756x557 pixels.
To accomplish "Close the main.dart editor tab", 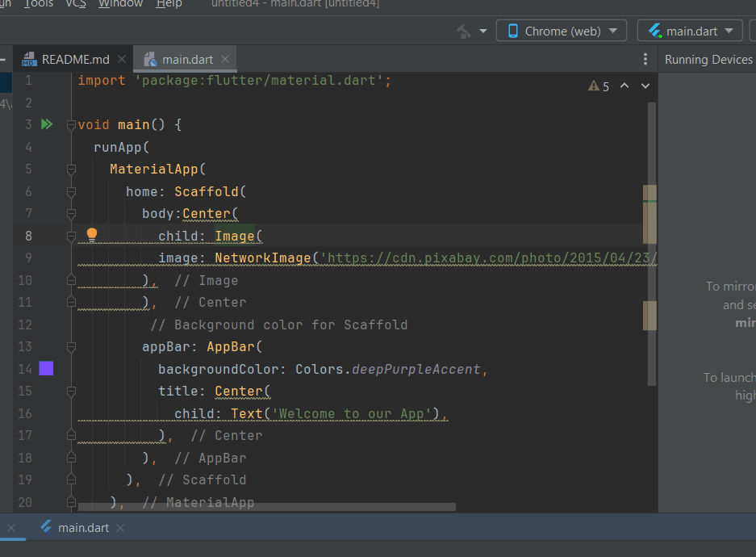I will click(x=225, y=59).
